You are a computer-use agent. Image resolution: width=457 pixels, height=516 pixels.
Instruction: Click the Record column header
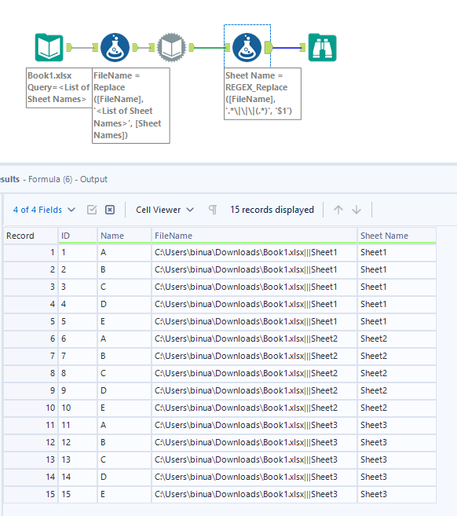tap(31, 236)
